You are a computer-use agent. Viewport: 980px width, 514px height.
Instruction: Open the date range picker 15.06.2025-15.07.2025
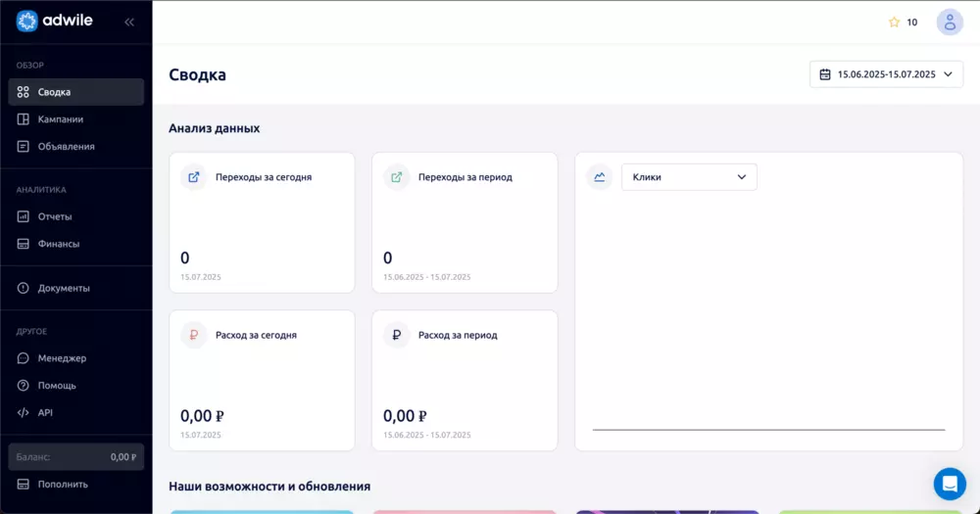click(x=886, y=74)
